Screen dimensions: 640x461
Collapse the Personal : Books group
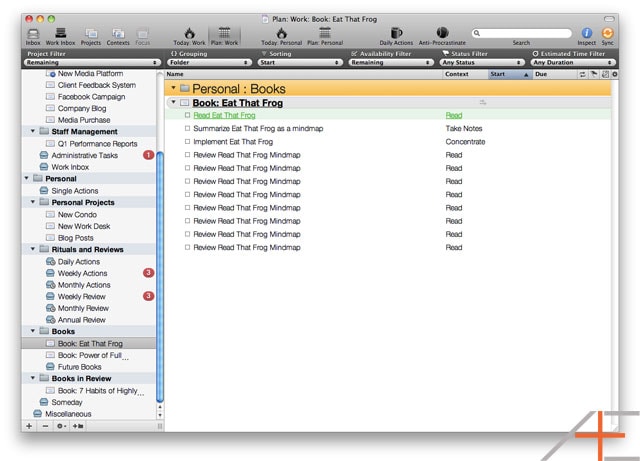173,88
